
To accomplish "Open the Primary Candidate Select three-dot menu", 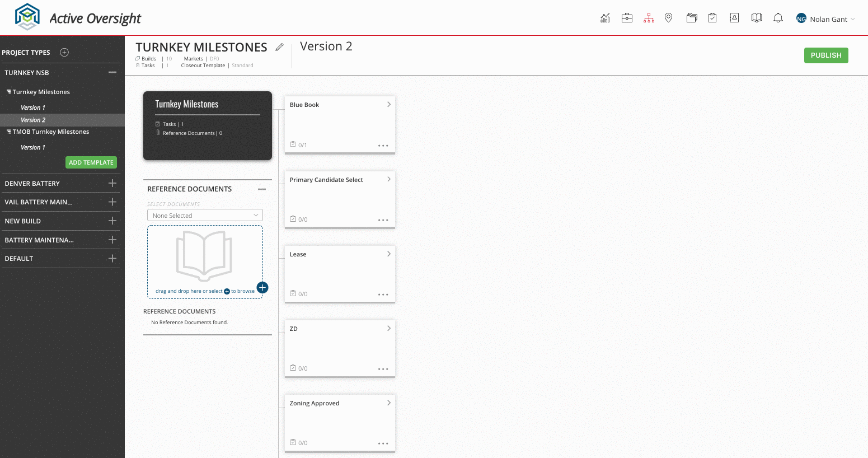I will (383, 220).
